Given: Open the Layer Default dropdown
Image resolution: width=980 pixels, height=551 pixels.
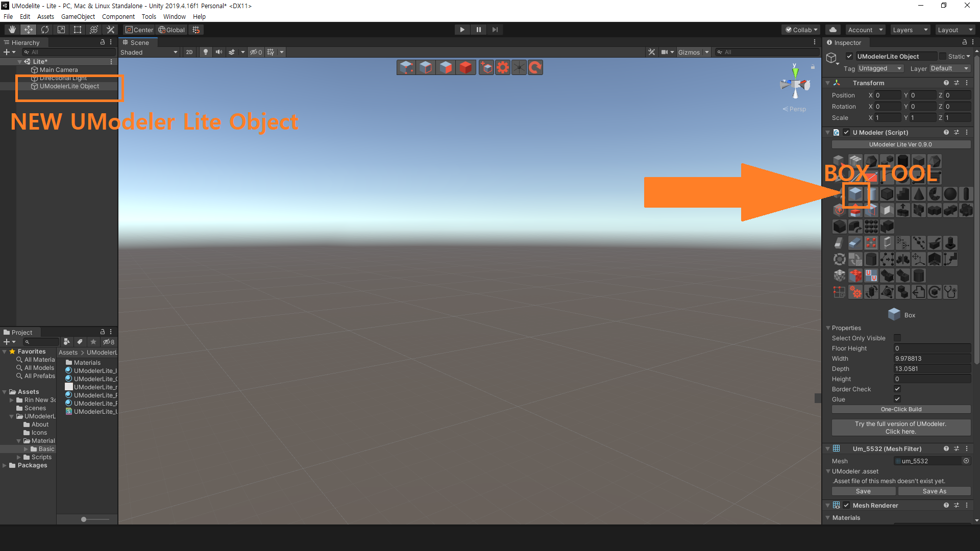Looking at the screenshot, I should (949, 68).
